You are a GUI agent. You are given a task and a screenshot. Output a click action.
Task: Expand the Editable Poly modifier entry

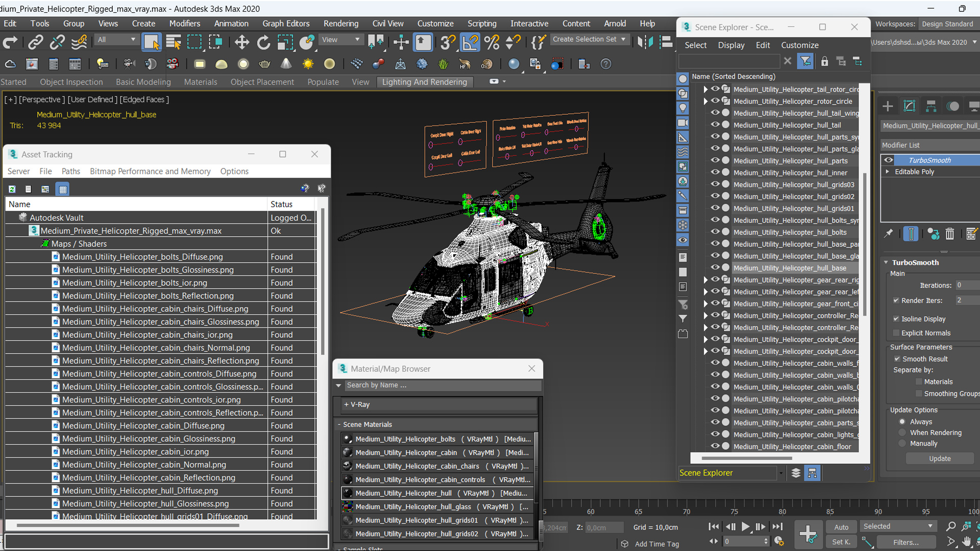pos(888,171)
